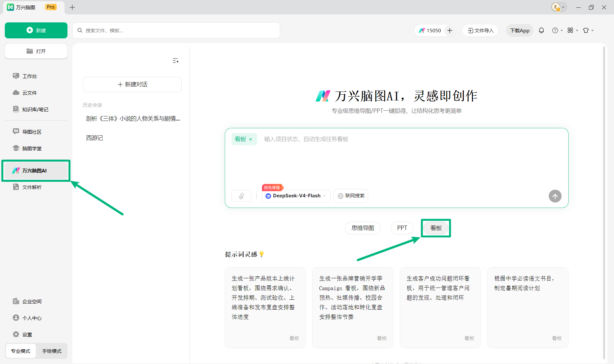
Task: Send the prompt with arrow button
Action: coord(555,196)
